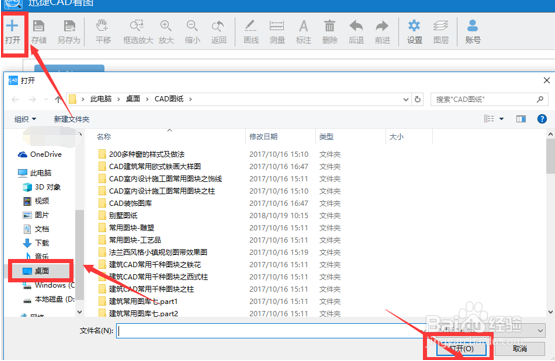The width and height of the screenshot is (555, 361).
Task: Open 设置 settings gear
Action: (414, 32)
